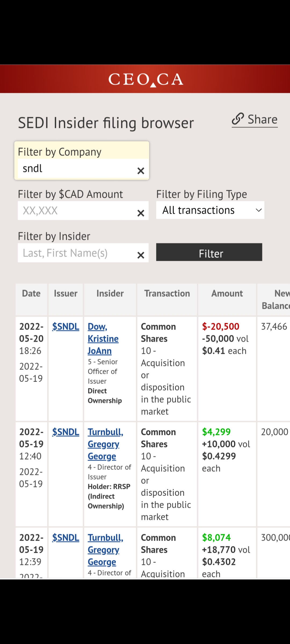Focus the $CAD Amount input field
This screenshot has height=644, width=290.
click(x=77, y=211)
